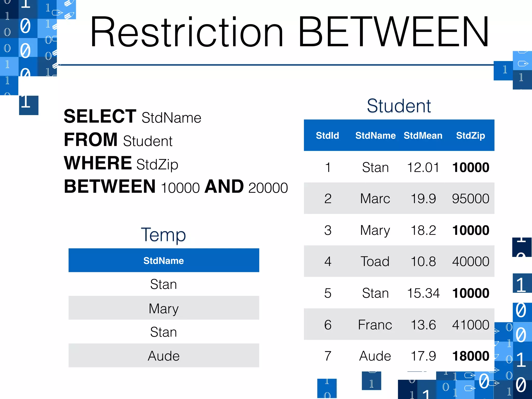Select the StdZip column header
Viewport: 532px width, 399px height.
click(x=470, y=136)
